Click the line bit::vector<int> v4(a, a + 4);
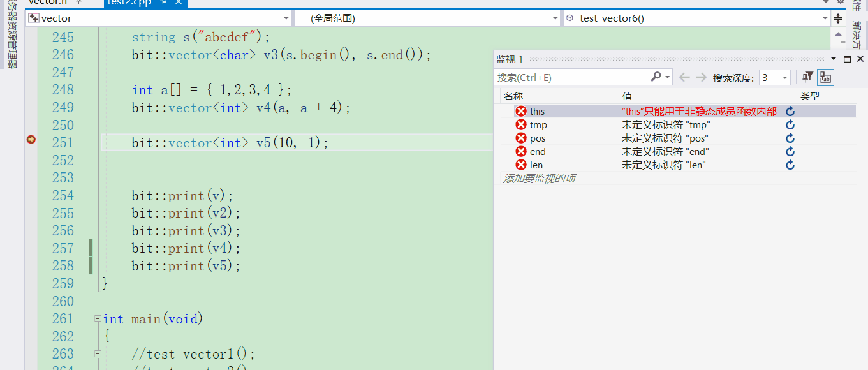This screenshot has width=868, height=370. (242, 108)
